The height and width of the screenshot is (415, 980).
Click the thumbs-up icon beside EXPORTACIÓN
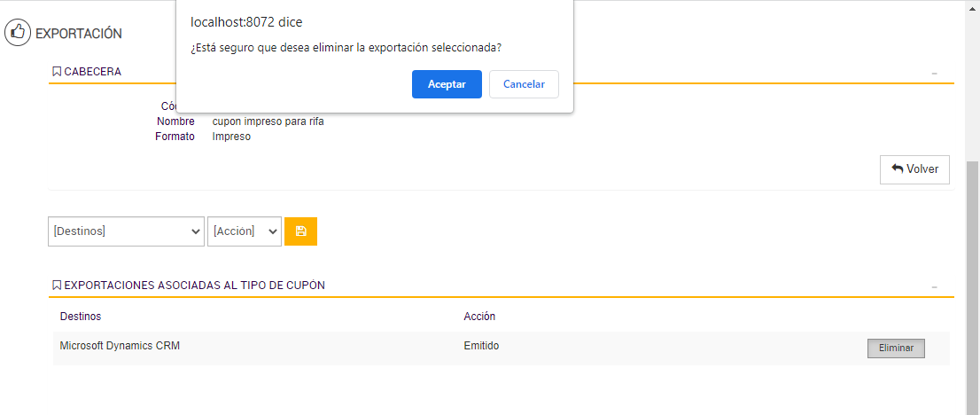click(x=18, y=34)
